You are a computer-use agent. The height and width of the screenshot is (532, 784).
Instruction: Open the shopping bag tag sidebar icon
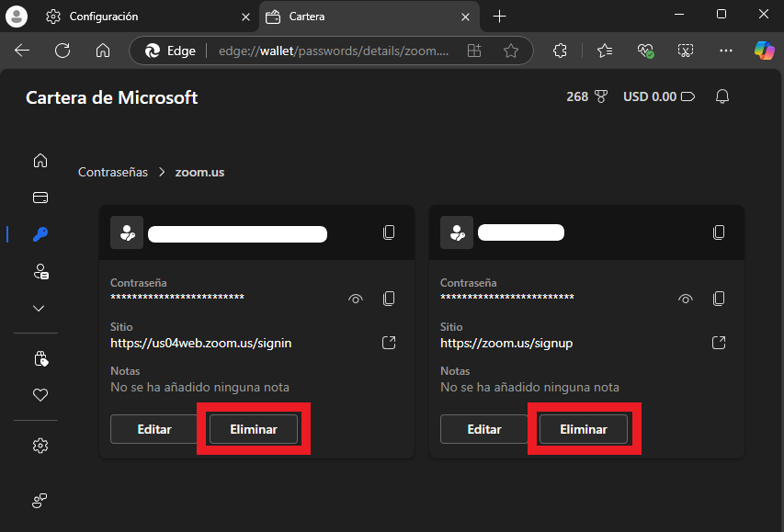[40, 358]
